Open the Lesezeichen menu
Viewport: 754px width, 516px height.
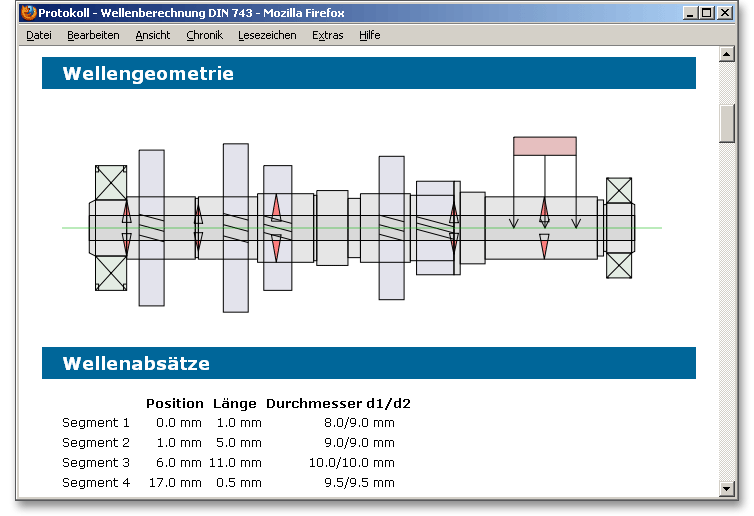tap(267, 35)
